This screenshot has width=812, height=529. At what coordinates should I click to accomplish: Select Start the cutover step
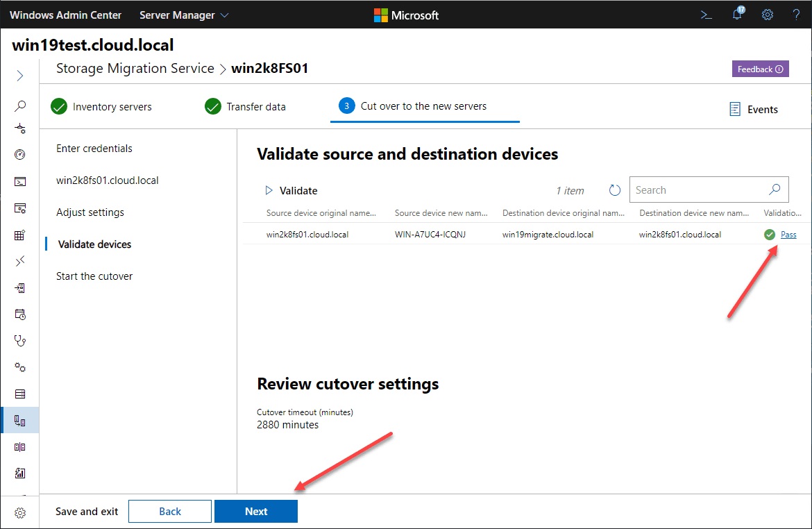pos(94,276)
